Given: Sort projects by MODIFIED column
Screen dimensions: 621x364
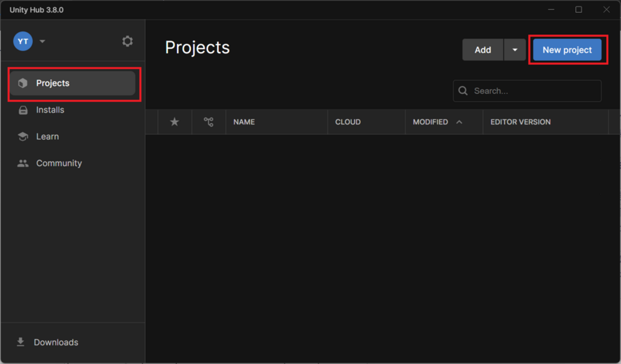Looking at the screenshot, I should pos(430,122).
